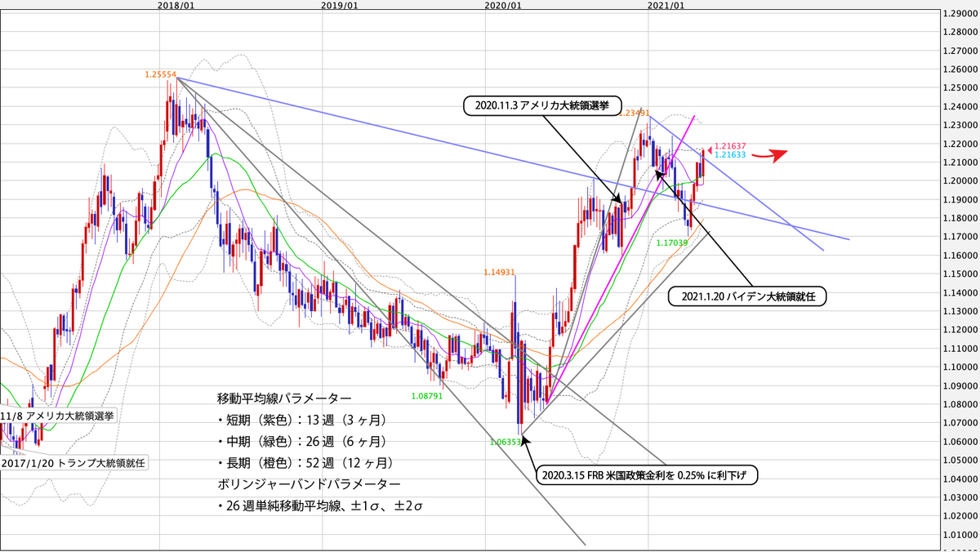Click the 1.29000 axis value
The width and height of the screenshot is (980, 552).
pos(959,13)
